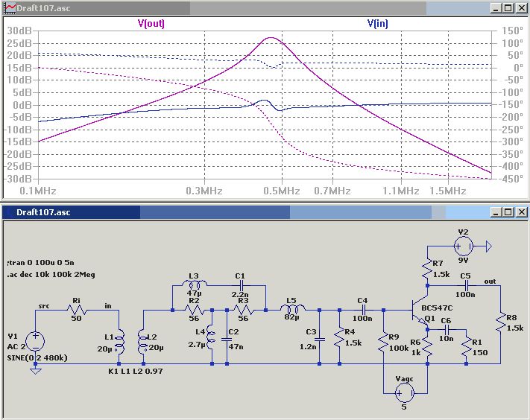
Task: Click the V(out) trace label in plot
Action: [x=151, y=24]
